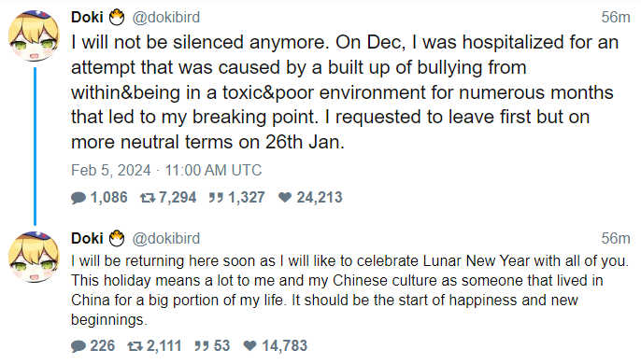This screenshot has height=364, width=641.
Task: Click the chick badge beside first Doki name
Action: (117, 17)
